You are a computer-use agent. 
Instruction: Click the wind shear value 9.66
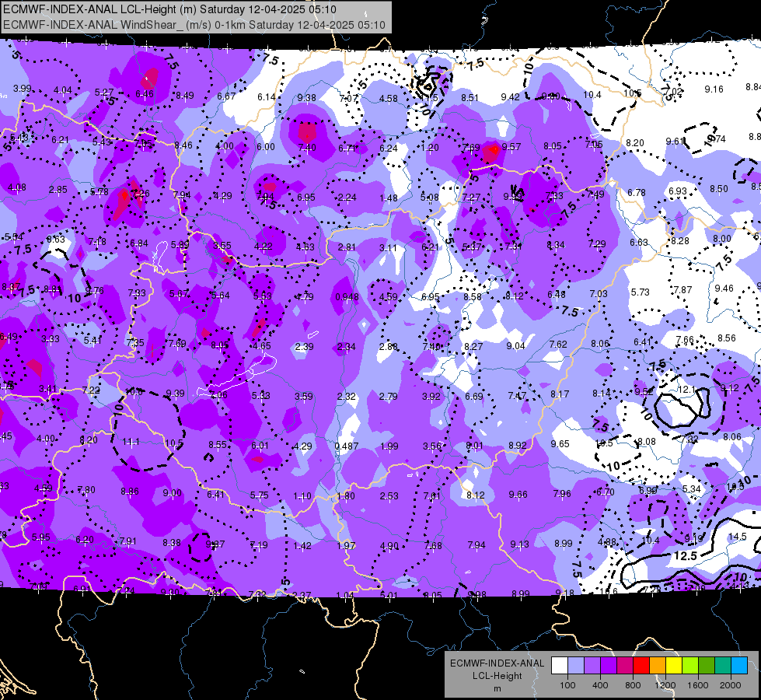518,495
